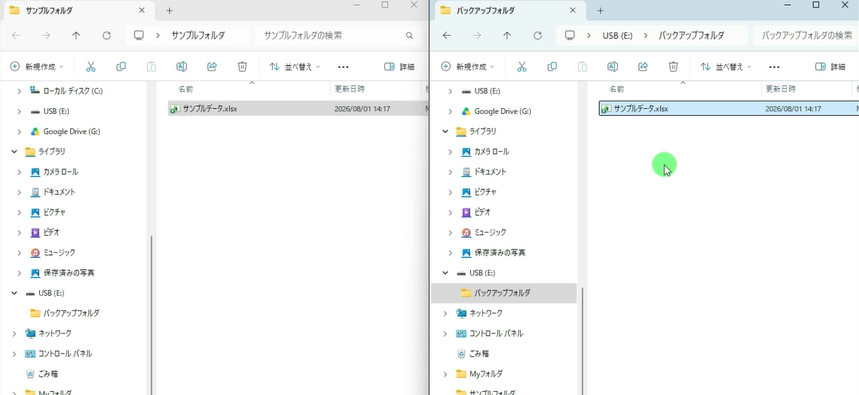Screen dimensions: 859x395
Task: Close the サンプルフォルダ tab
Action: click(x=142, y=10)
